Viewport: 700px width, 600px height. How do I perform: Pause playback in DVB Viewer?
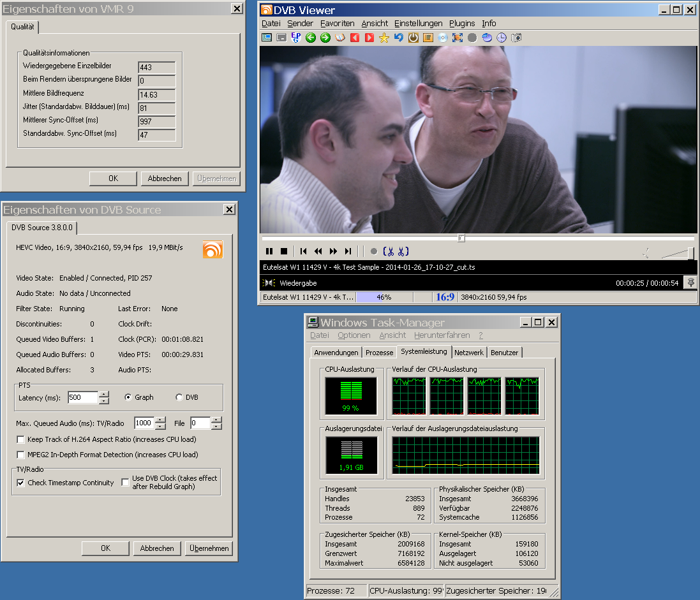point(269,251)
